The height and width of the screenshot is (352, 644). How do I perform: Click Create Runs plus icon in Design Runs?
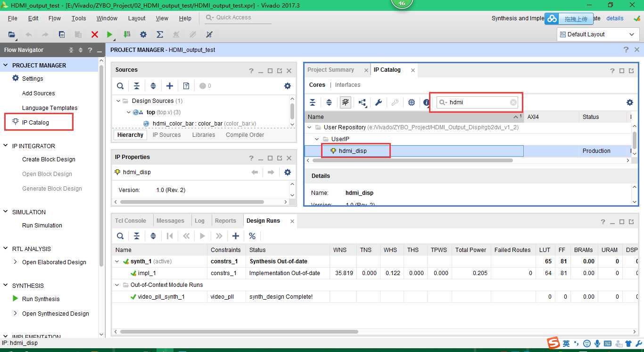coord(236,236)
